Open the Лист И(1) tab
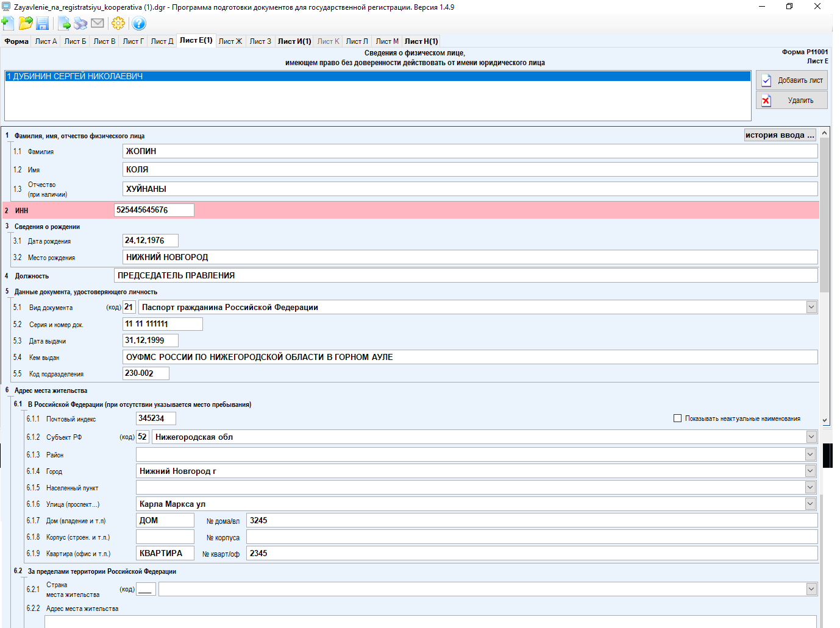Viewport: 840px width, 628px height. point(294,41)
